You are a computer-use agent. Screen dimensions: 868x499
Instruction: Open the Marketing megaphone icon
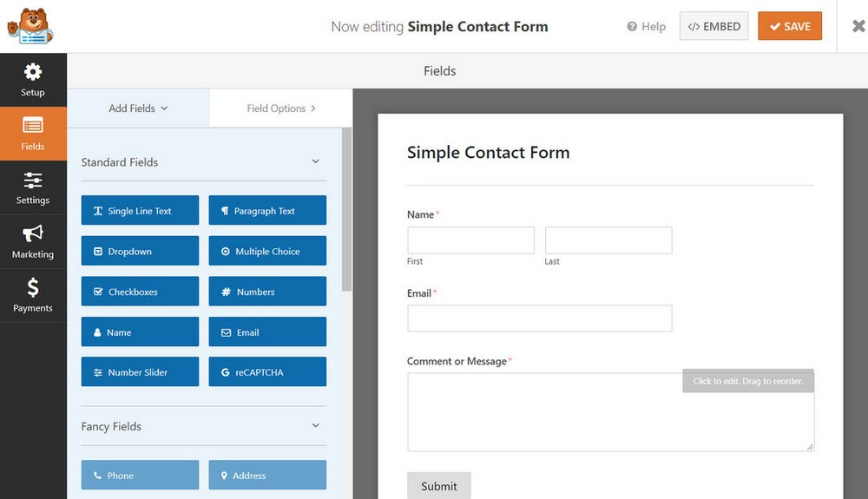(x=33, y=233)
